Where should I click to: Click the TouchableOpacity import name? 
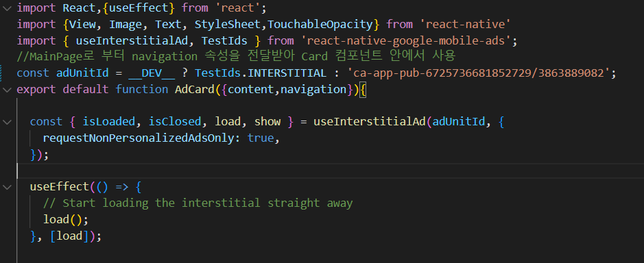point(320,24)
